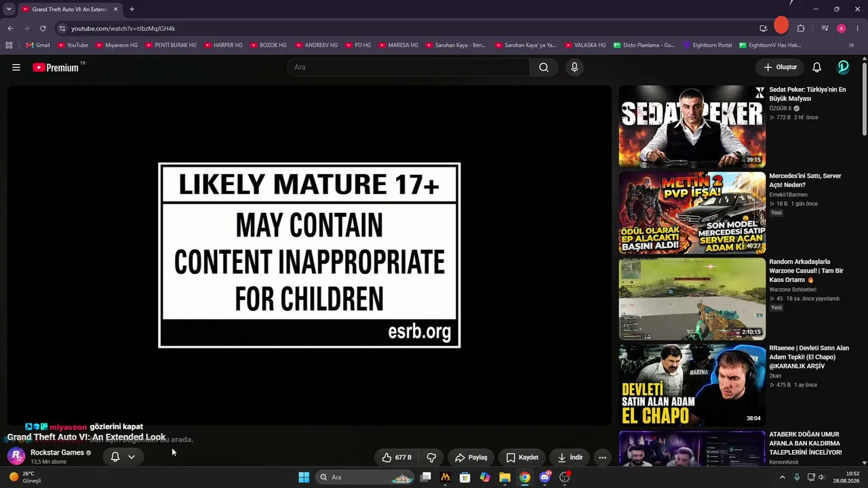Click the YouTube search magnifier button
Screen dimensions: 868x488
pyautogui.click(x=544, y=67)
